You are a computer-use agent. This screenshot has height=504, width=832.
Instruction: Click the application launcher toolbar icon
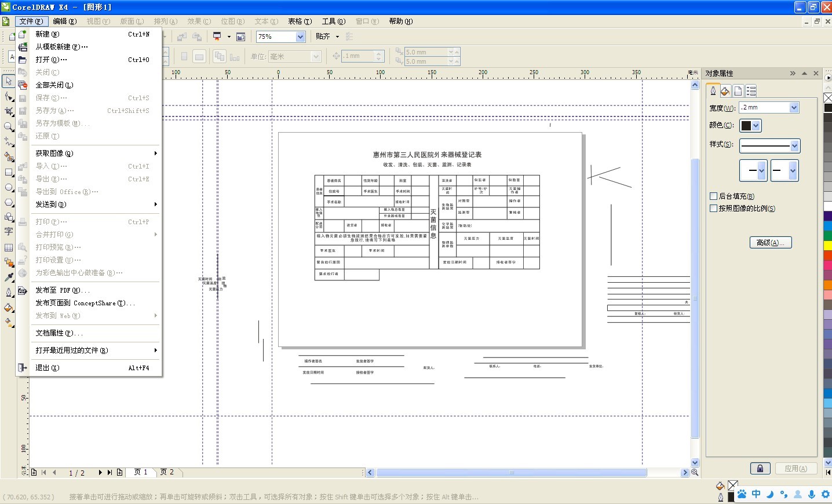click(x=217, y=36)
